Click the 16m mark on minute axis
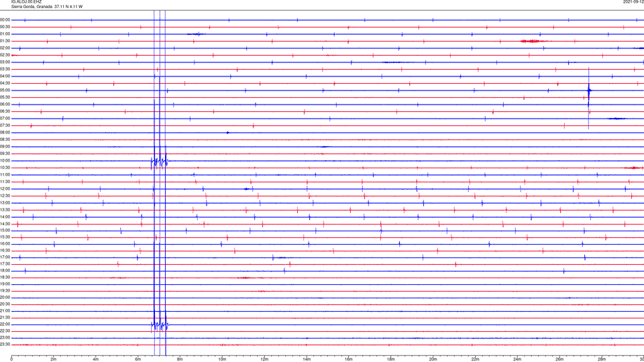644x362 pixels. pyautogui.click(x=349, y=359)
